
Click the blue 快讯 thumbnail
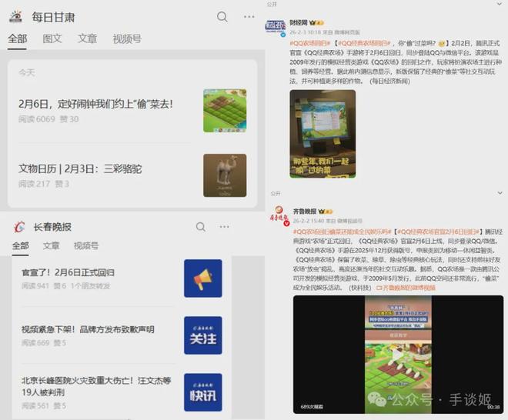pyautogui.click(x=203, y=392)
